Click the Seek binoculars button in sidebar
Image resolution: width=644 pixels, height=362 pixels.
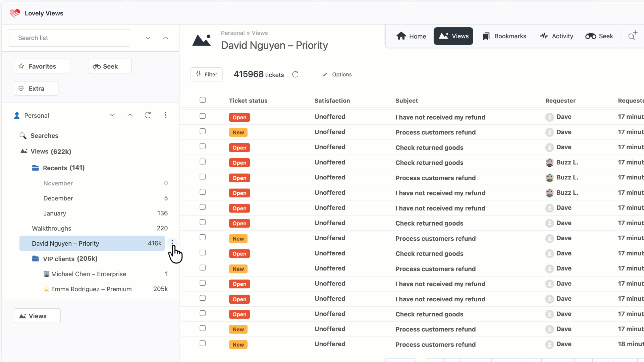tap(110, 66)
